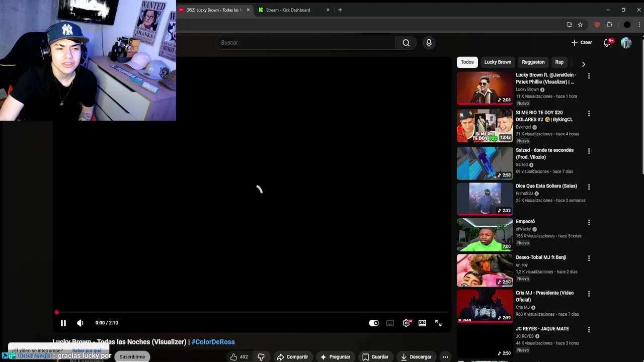
Task: Switch to theater mode view
Action: click(x=422, y=323)
